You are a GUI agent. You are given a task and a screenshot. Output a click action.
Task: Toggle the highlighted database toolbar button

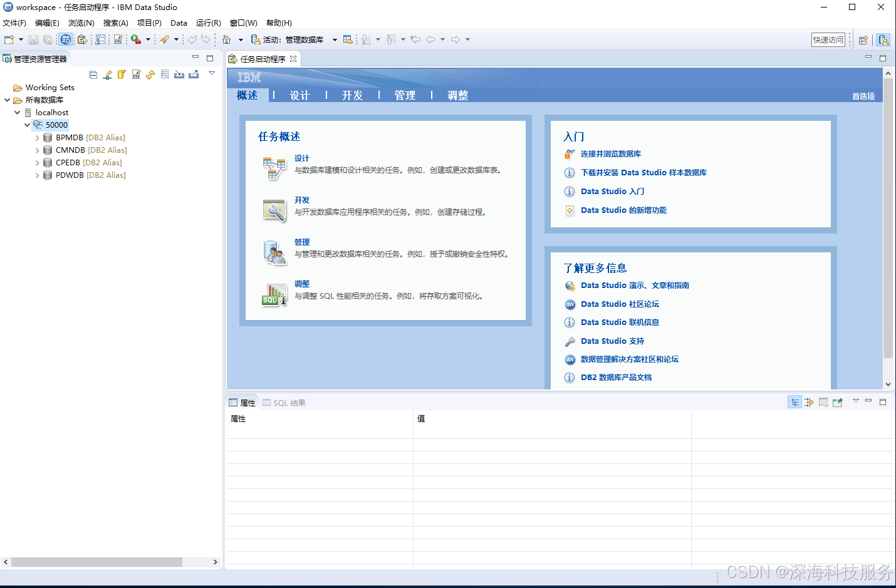(x=66, y=39)
